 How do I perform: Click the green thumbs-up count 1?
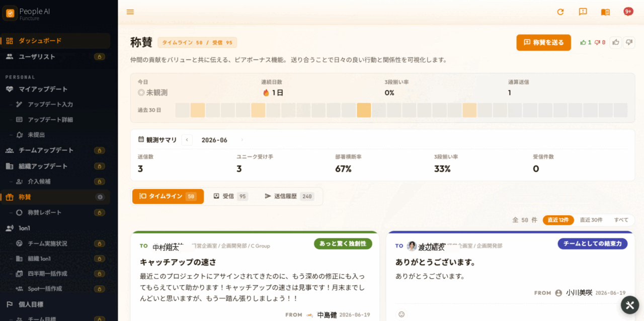click(x=586, y=43)
